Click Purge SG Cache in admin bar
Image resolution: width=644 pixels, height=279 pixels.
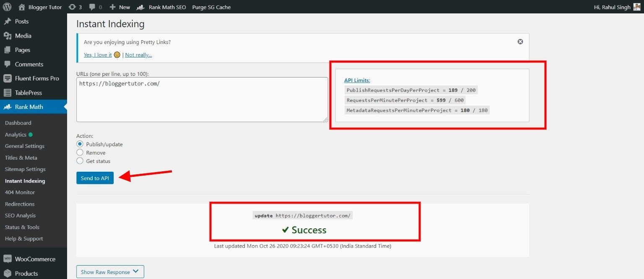coord(211,7)
